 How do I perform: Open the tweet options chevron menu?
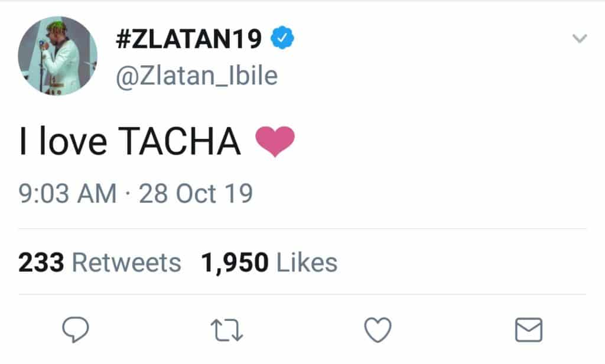[x=580, y=40]
